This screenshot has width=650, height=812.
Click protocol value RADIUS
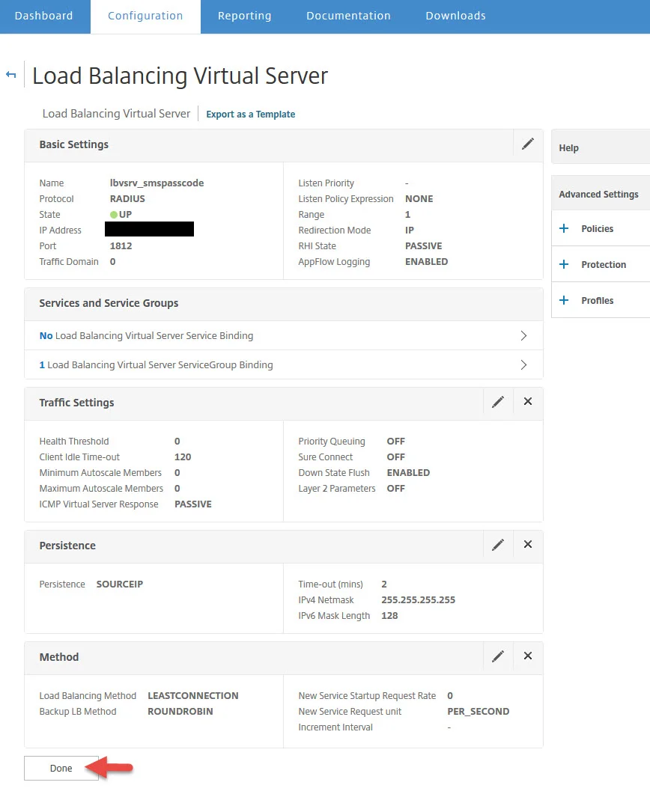[x=127, y=199]
